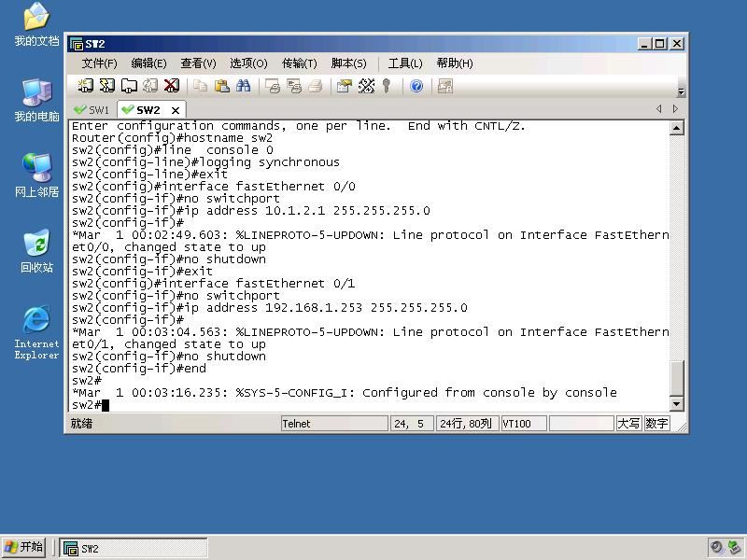
Task: Click the Reconnect toolbar icon
Action: click(150, 86)
